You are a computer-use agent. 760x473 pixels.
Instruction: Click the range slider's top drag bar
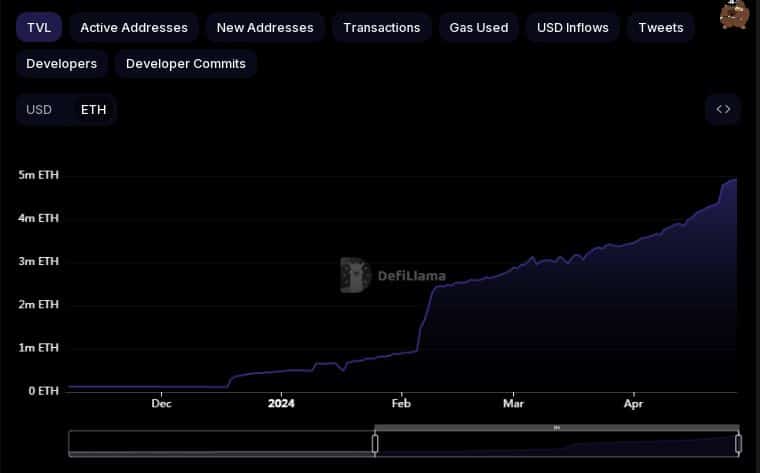pos(556,428)
